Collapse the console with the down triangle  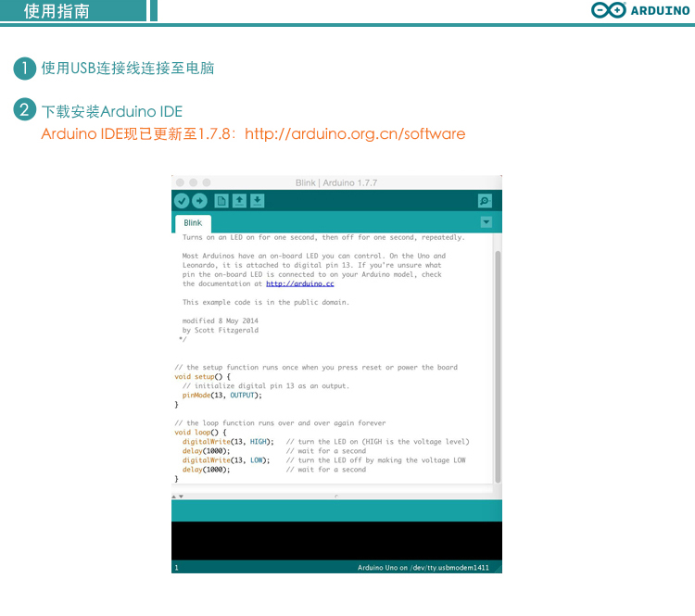(181, 497)
